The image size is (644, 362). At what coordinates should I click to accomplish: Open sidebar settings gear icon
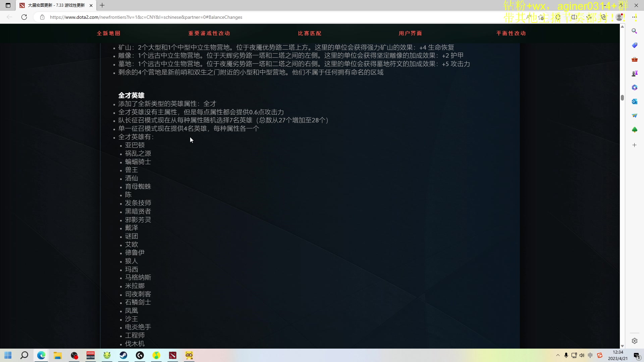pos(634,341)
